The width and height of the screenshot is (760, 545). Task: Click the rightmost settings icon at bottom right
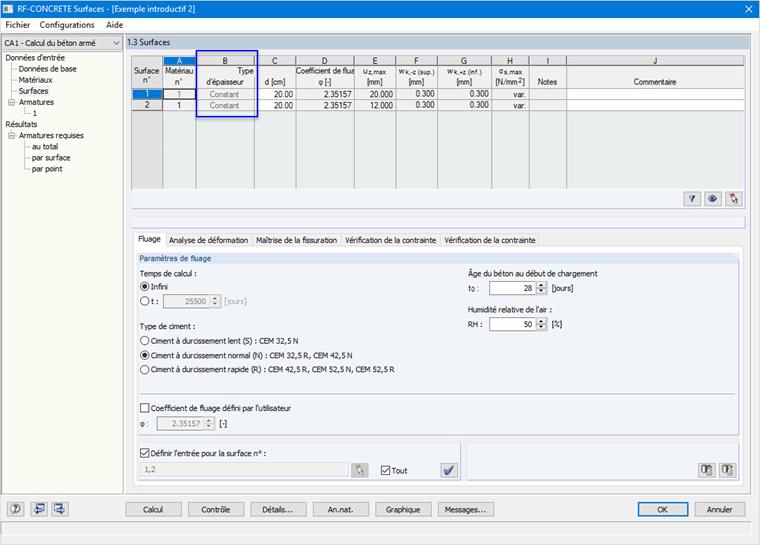tap(727, 470)
